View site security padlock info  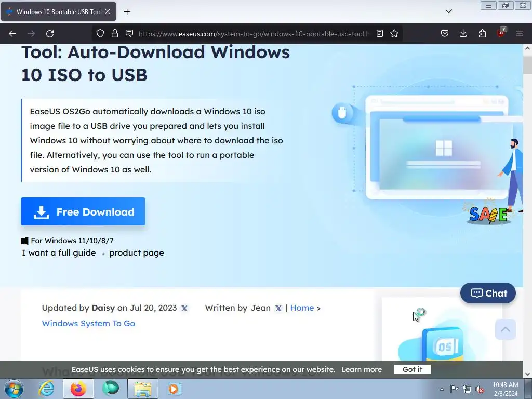pos(115,33)
